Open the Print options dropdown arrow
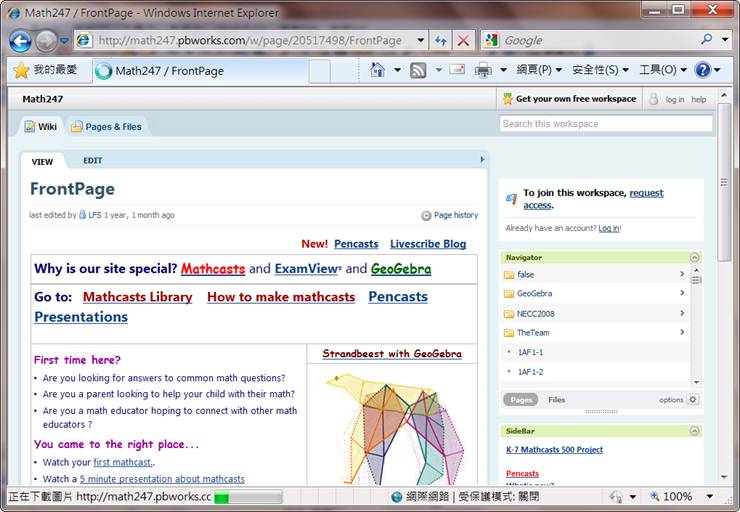 (504, 70)
